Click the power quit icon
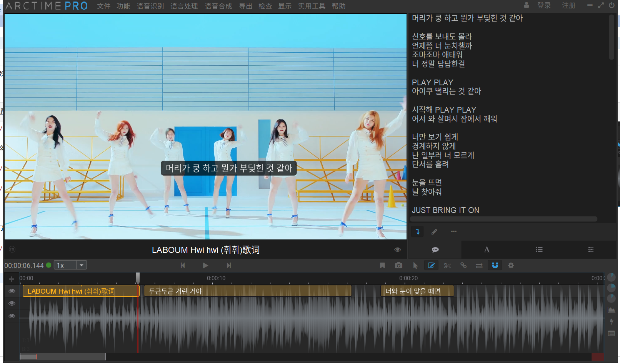The width and height of the screenshot is (620, 364). pos(612,5)
